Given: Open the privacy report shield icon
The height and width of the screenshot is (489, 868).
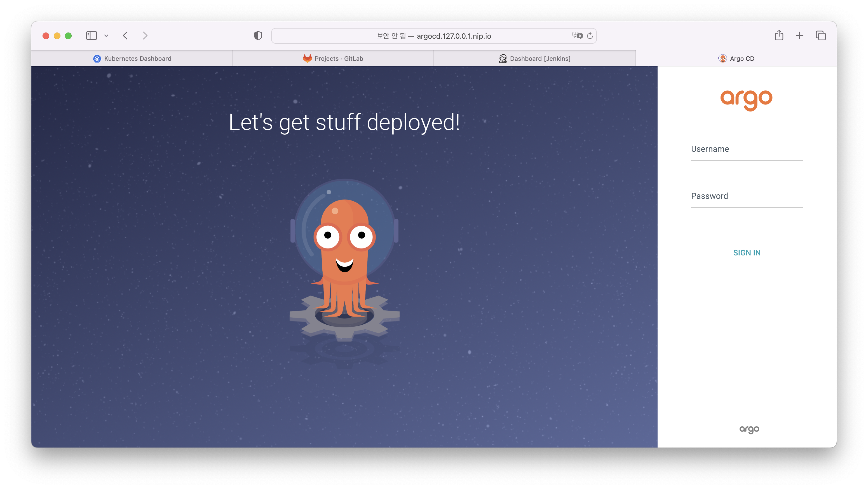Looking at the screenshot, I should (x=258, y=36).
